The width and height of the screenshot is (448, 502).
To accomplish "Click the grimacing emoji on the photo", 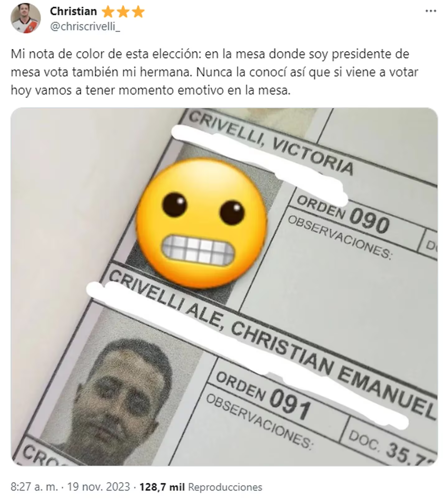I will [201, 223].
